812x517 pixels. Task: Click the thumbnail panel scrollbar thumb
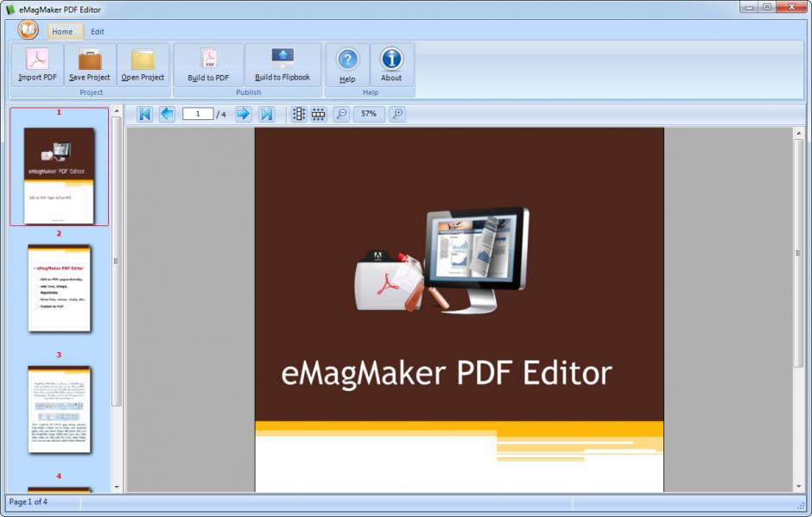coord(117,262)
